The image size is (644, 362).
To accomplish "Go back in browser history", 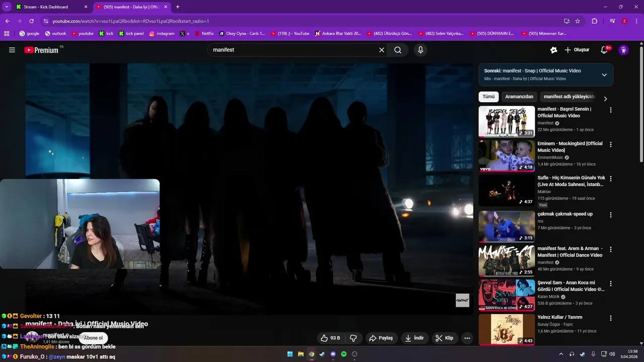I will (8, 21).
